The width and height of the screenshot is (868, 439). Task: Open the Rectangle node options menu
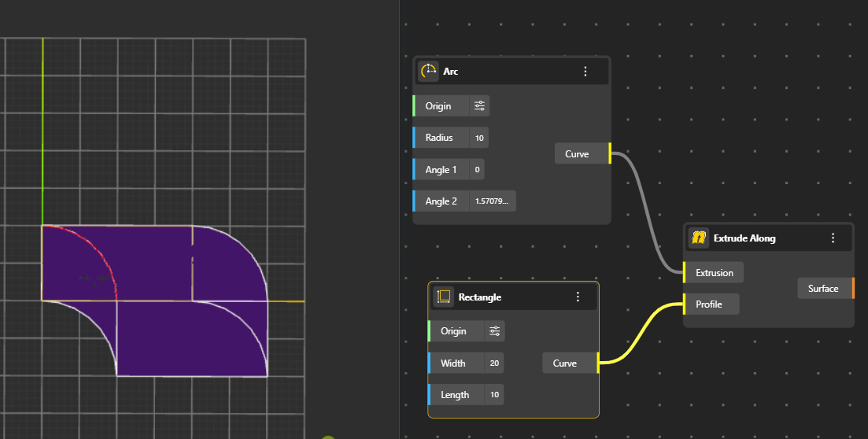578,297
